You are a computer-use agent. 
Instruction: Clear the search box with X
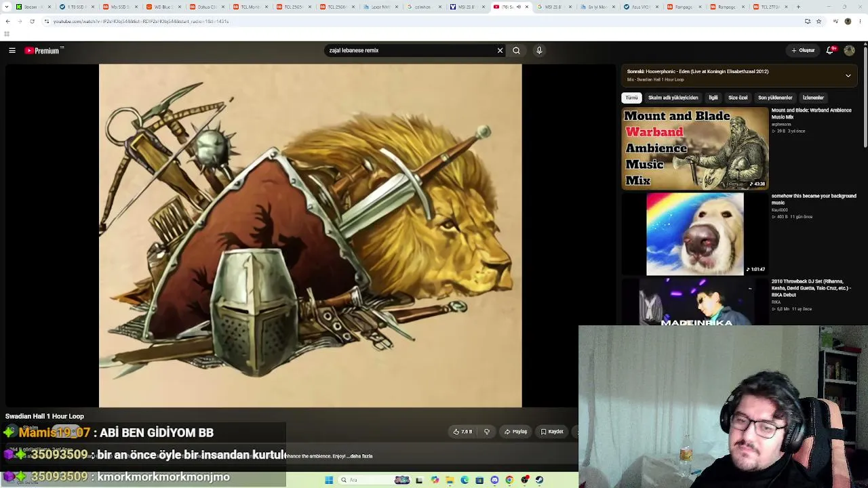point(500,50)
